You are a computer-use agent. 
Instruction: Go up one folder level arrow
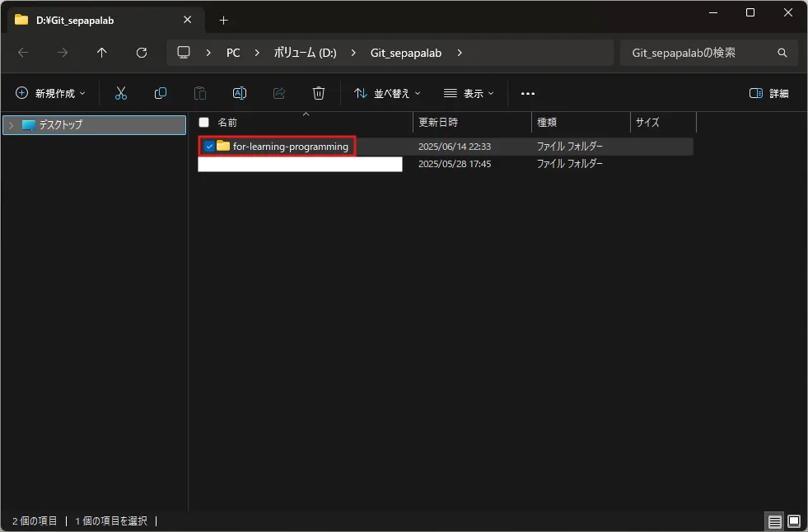tap(101, 53)
